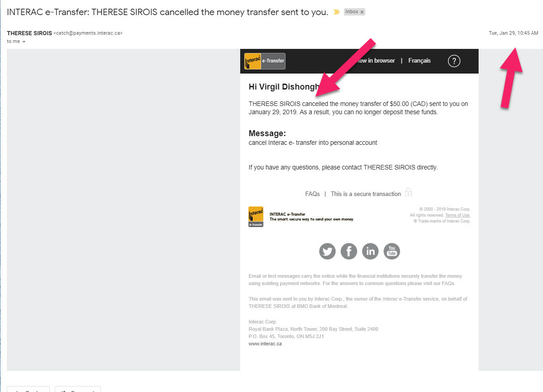
Task: Click the LinkedIn social icon
Action: [x=370, y=251]
